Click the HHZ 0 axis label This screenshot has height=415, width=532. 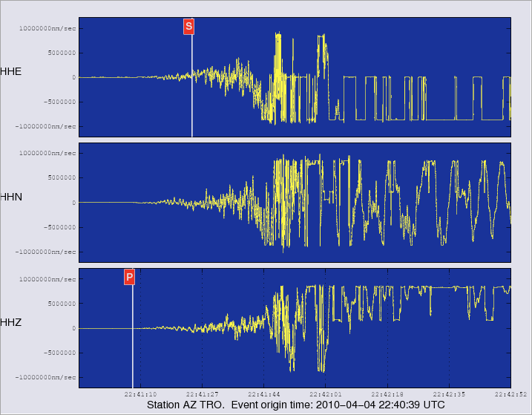tap(74, 328)
